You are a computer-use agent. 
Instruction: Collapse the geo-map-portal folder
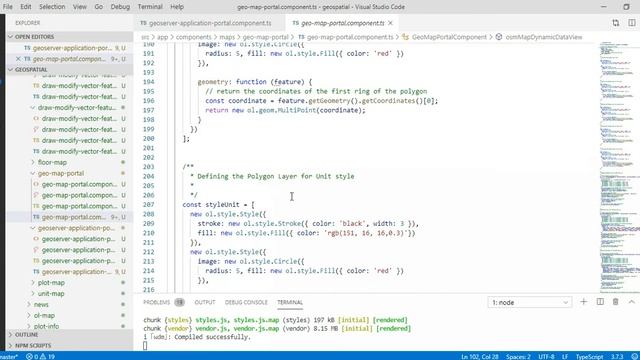click(x=61, y=173)
